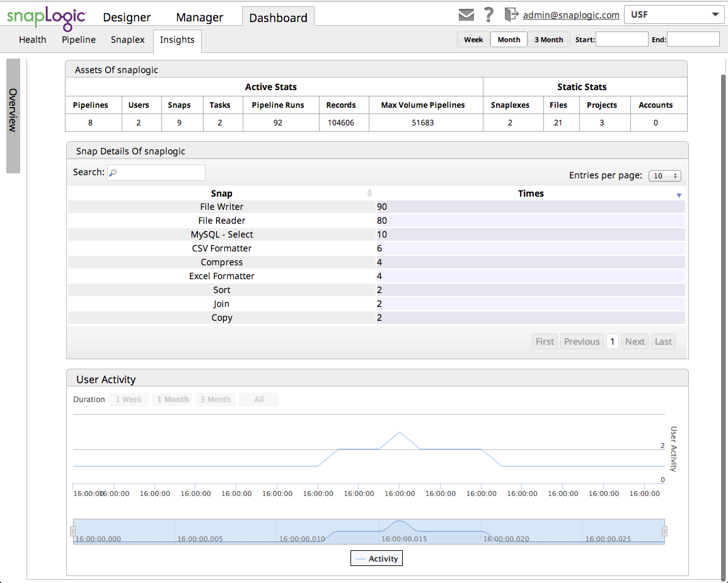The height and width of the screenshot is (583, 728).
Task: Select All duration button
Action: tap(258, 399)
